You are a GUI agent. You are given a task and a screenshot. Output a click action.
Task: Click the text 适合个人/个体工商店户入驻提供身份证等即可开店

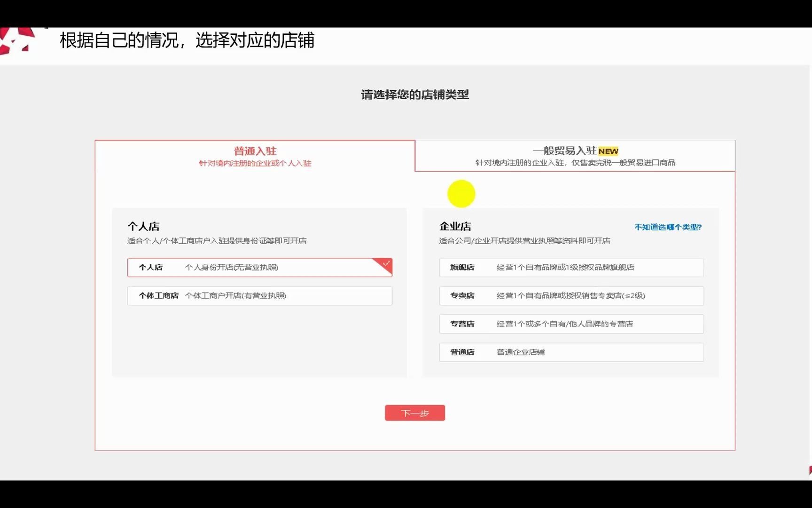point(217,241)
